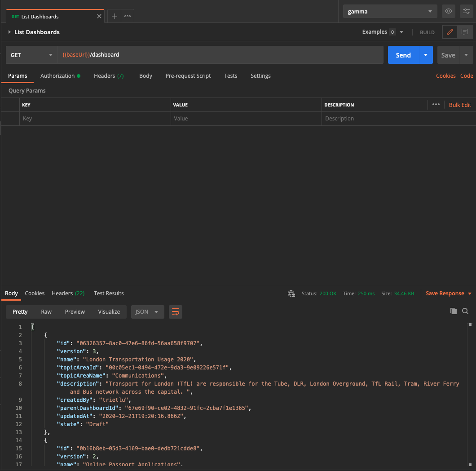The image size is (476, 471).
Task: Click the Time 250 ms value
Action: 366,293
